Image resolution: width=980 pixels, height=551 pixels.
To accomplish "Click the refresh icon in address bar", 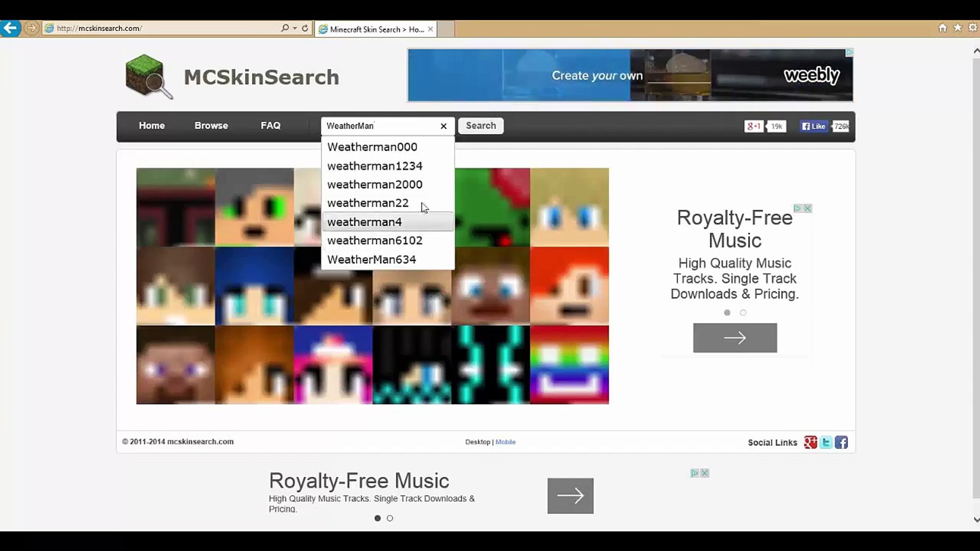I will (x=305, y=28).
